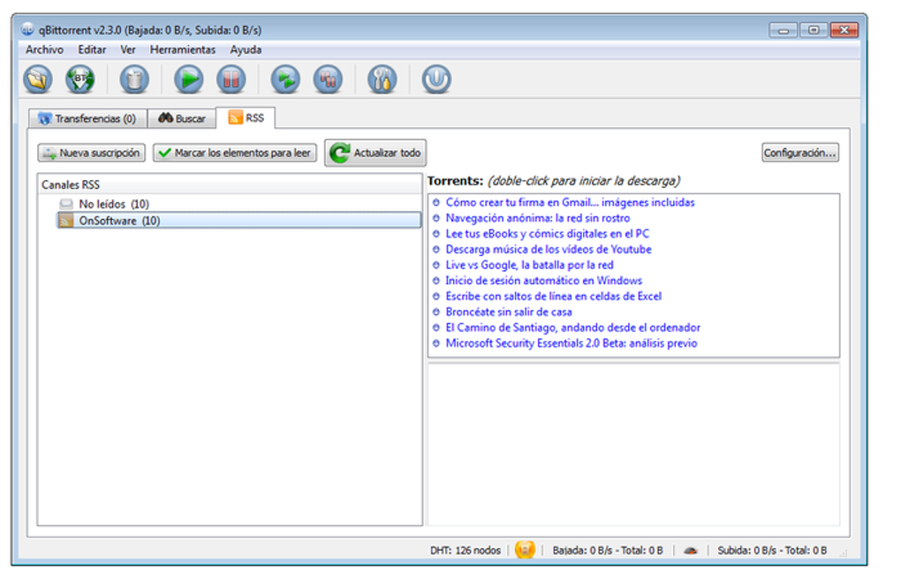This screenshot has height=588, width=901.
Task: Click the DHT: 126 nodos status text
Action: (466, 550)
